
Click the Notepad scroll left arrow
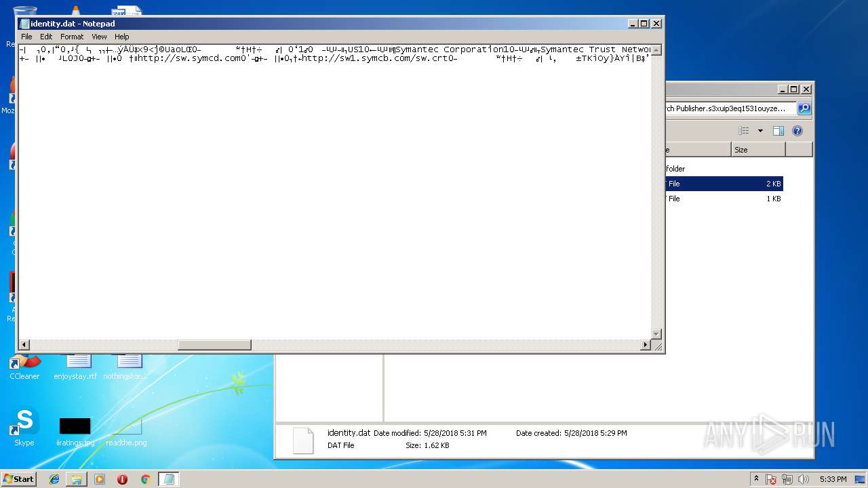point(24,345)
